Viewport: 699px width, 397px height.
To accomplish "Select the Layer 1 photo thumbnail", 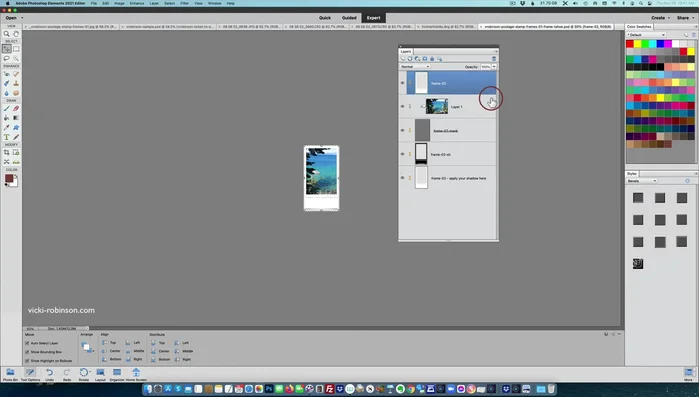I will pyautogui.click(x=437, y=106).
